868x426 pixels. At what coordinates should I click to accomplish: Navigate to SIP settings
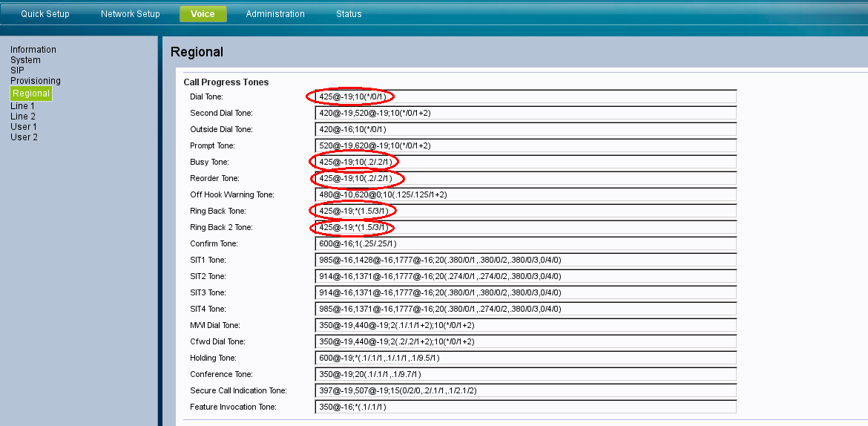tap(17, 71)
